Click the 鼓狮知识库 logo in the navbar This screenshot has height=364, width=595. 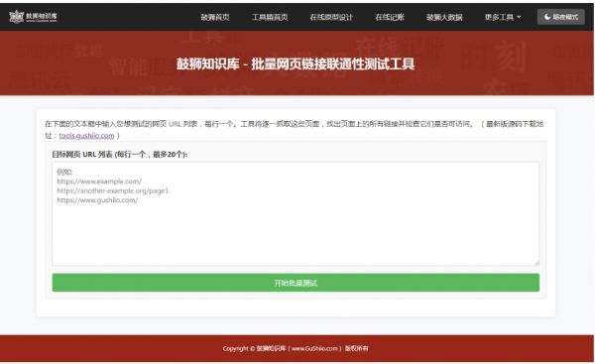tap(34, 17)
